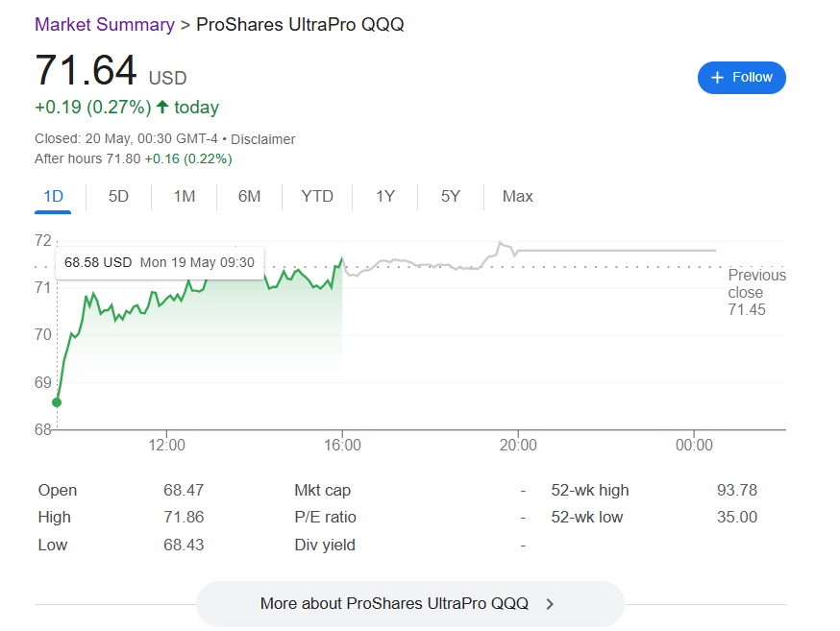Open the Disclaimer link
840x631 pixels.
pyautogui.click(x=263, y=139)
